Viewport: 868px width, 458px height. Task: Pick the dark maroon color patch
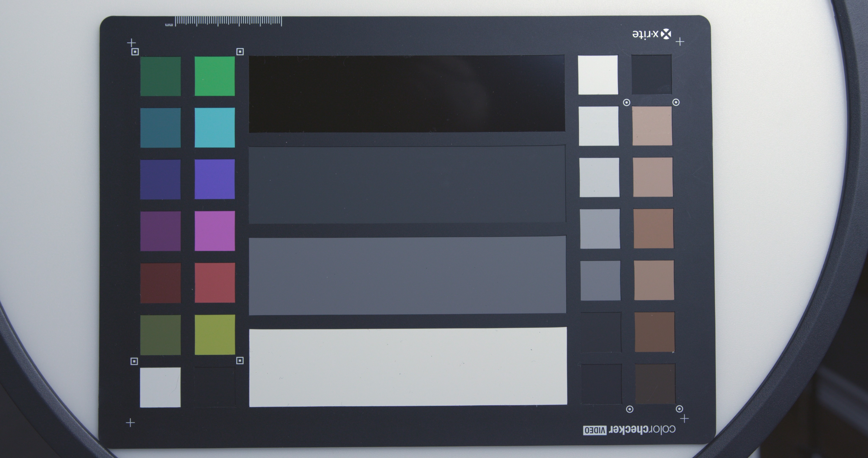click(160, 283)
